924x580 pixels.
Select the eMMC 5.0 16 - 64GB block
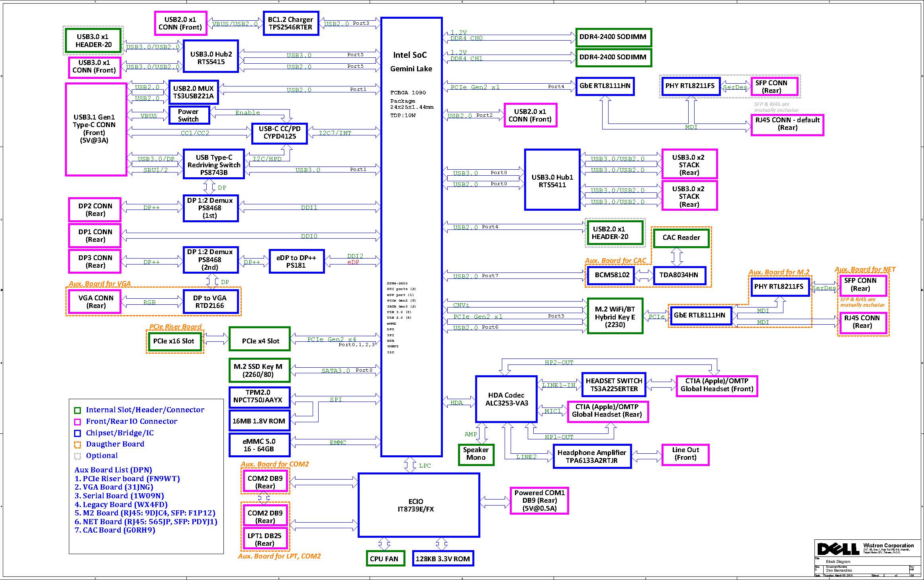coord(260,445)
